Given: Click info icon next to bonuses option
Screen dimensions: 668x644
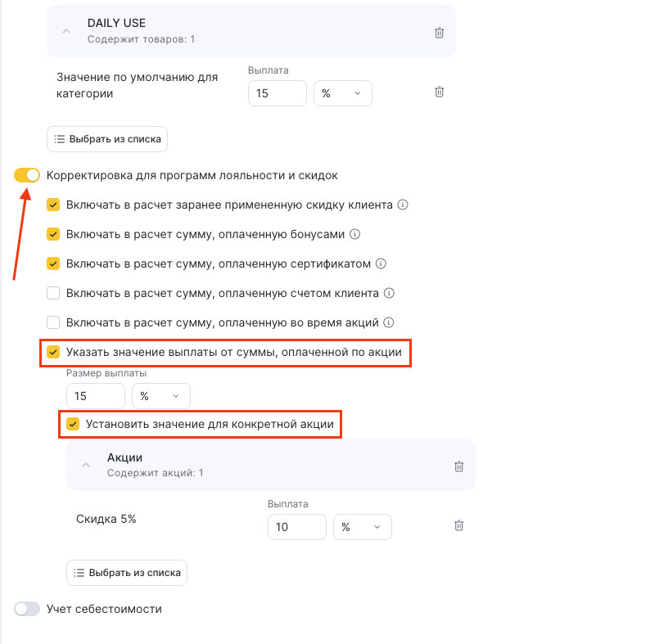Looking at the screenshot, I should pos(354,234).
